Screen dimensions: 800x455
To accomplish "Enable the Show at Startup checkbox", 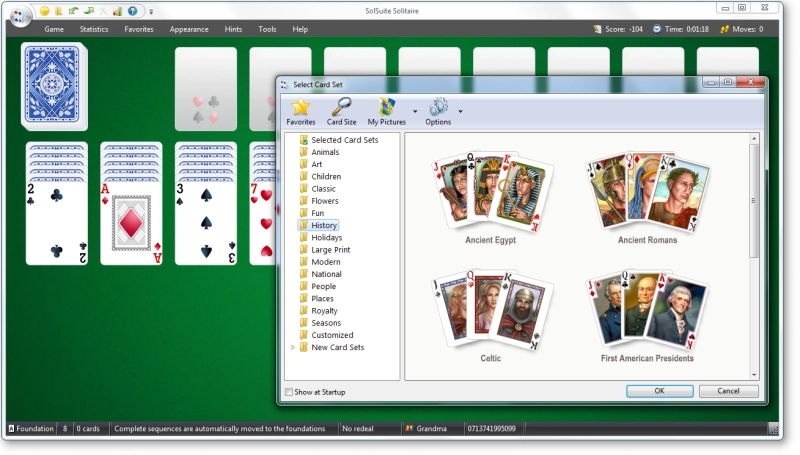I will pyautogui.click(x=289, y=392).
